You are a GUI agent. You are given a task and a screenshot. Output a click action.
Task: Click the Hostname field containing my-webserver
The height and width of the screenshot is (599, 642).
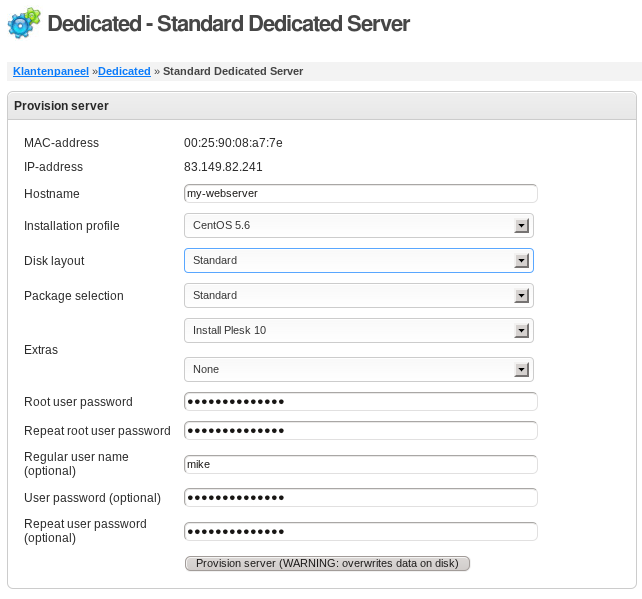[361, 193]
